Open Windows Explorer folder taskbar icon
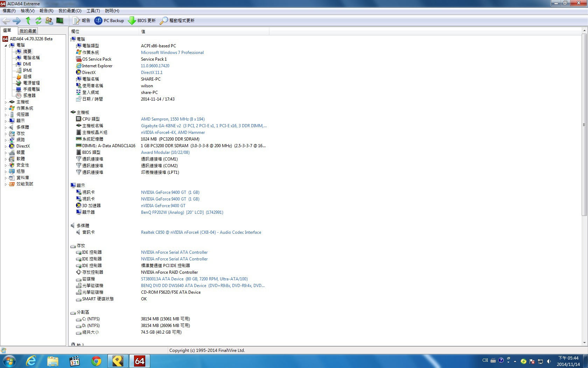The height and width of the screenshot is (368, 588). (53, 361)
